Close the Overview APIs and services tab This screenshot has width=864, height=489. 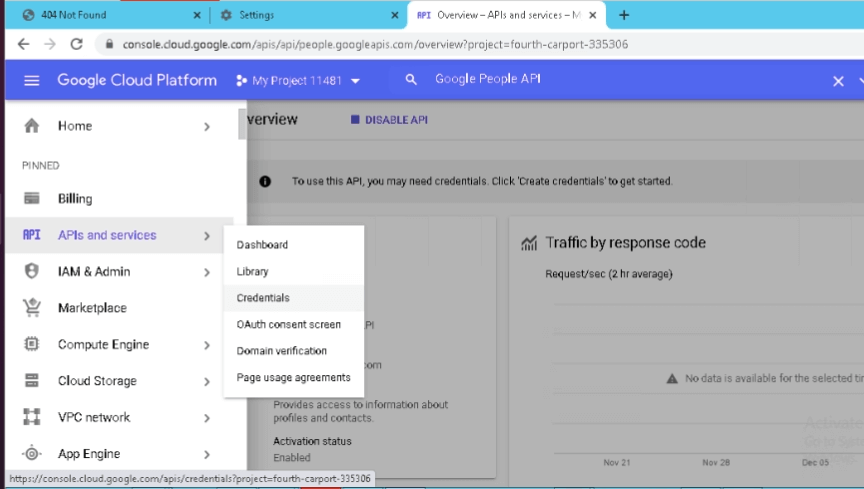coord(592,15)
